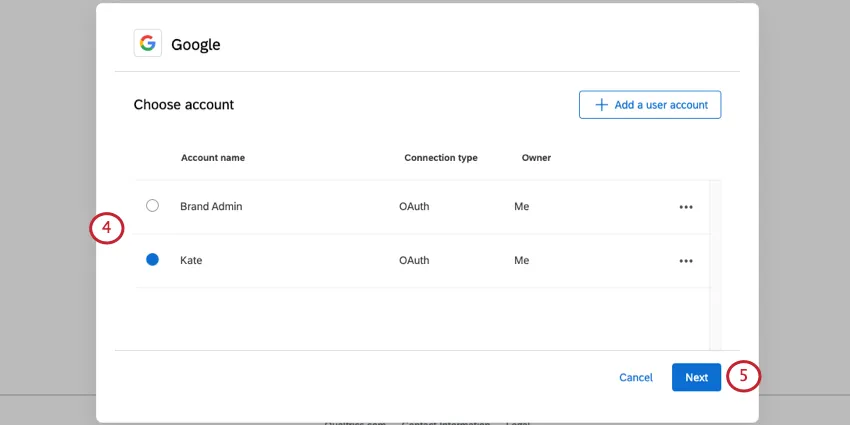850x425 pixels.
Task: Open more options for Kate account
Action: pyautogui.click(x=686, y=261)
